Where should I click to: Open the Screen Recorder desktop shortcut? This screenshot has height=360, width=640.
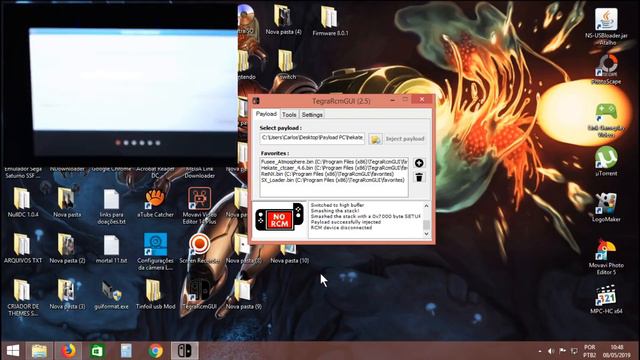(x=199, y=248)
